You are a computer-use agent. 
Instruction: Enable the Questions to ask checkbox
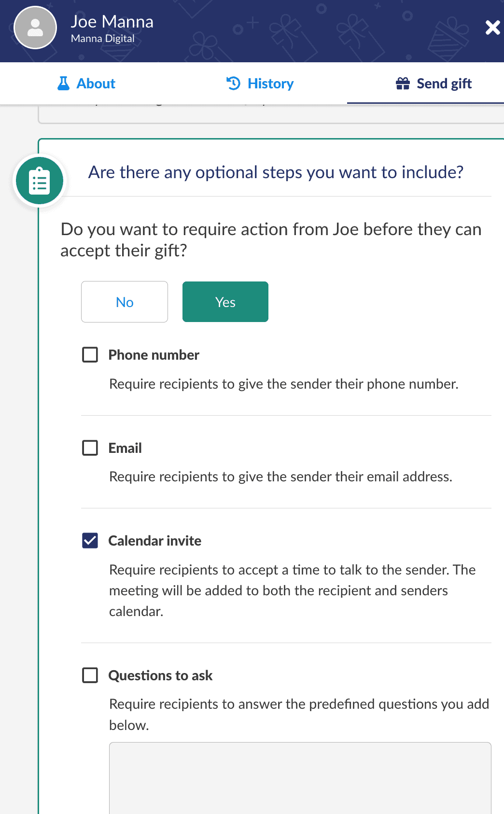click(x=90, y=675)
